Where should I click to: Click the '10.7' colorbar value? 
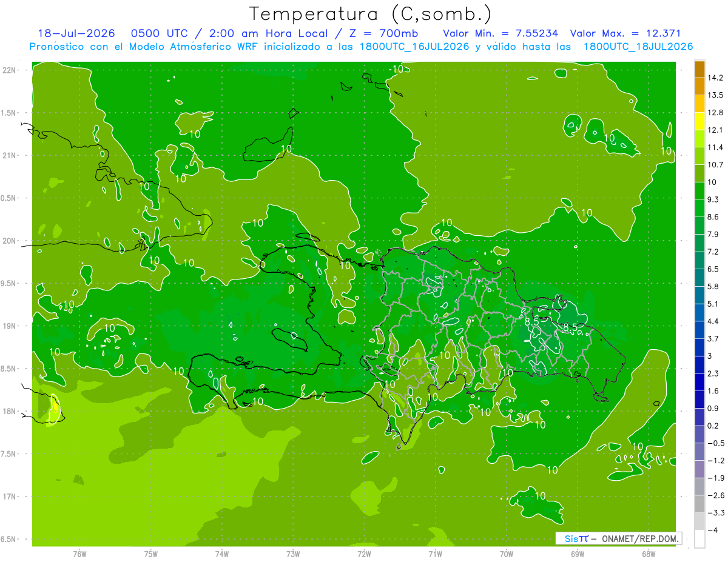716,165
